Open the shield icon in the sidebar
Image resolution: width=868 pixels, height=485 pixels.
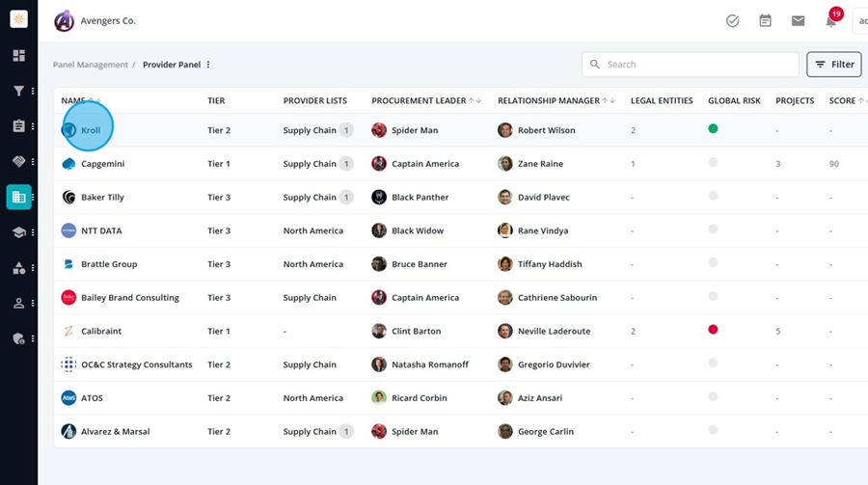pyautogui.click(x=19, y=338)
